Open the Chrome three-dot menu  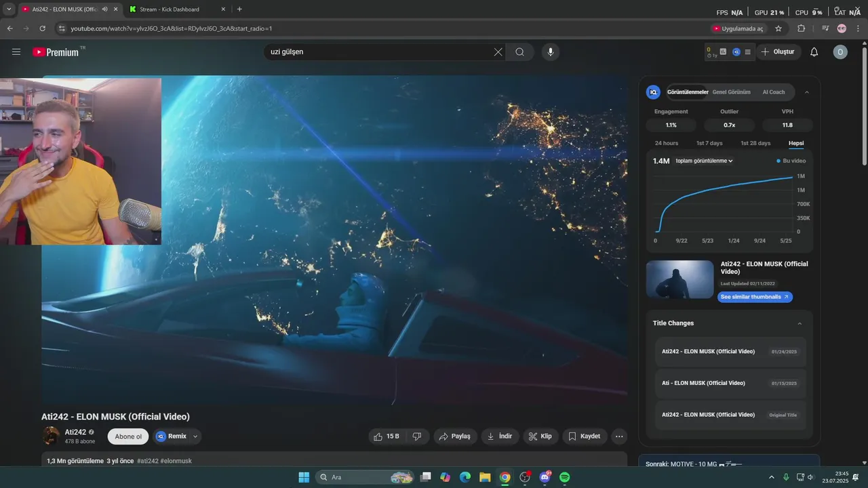point(857,28)
